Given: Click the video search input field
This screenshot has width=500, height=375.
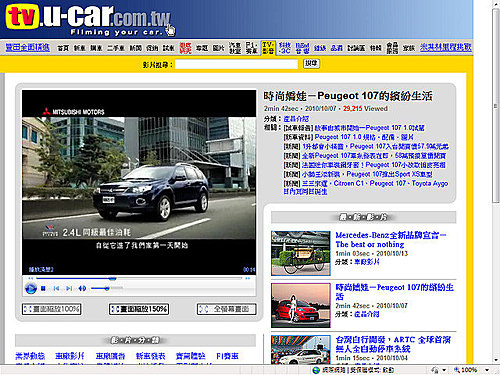Looking at the screenshot, I should 236,64.
